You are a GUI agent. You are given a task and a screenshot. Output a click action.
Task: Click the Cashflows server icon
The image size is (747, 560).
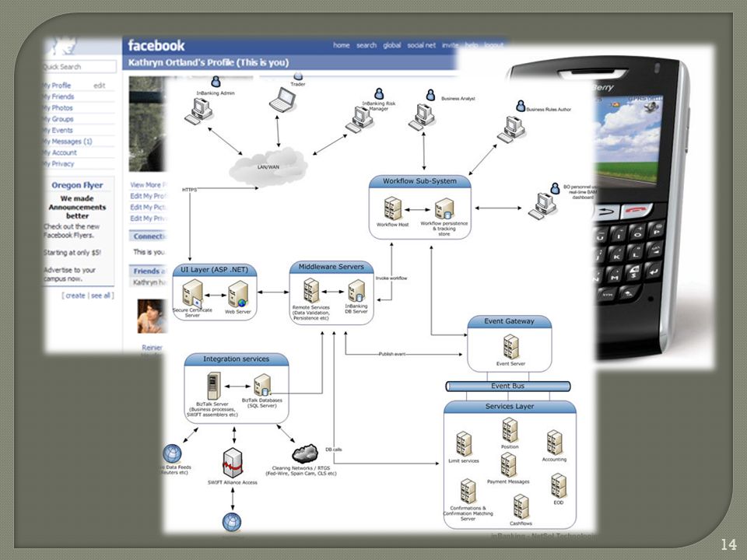click(521, 507)
